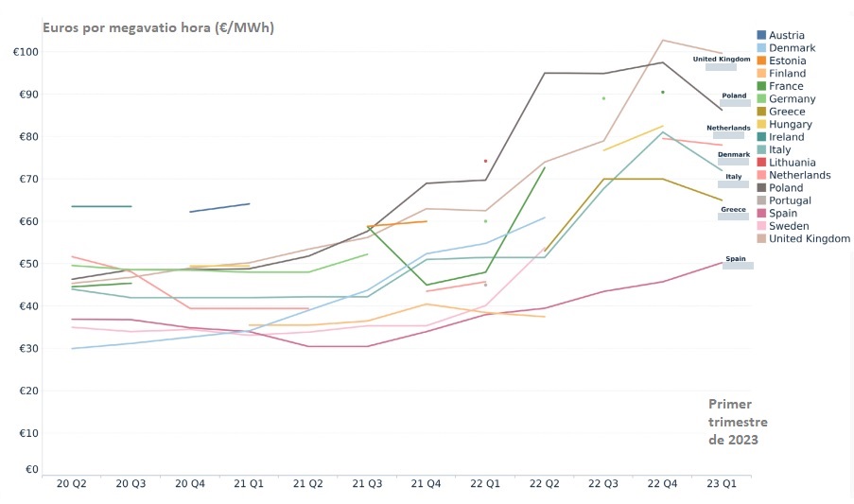Select the Primer trimestre de 2023 caption
Image resolution: width=854 pixels, height=504 pixels.
pyautogui.click(x=738, y=422)
